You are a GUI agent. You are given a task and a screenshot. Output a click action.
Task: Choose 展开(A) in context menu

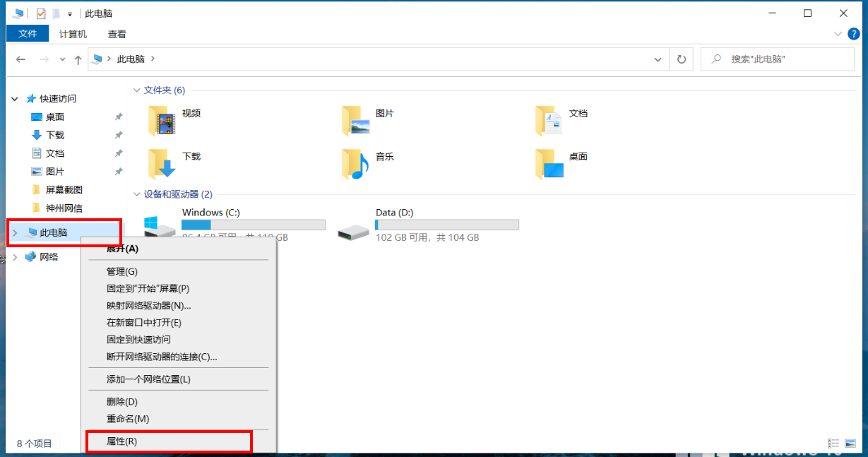(x=179, y=249)
